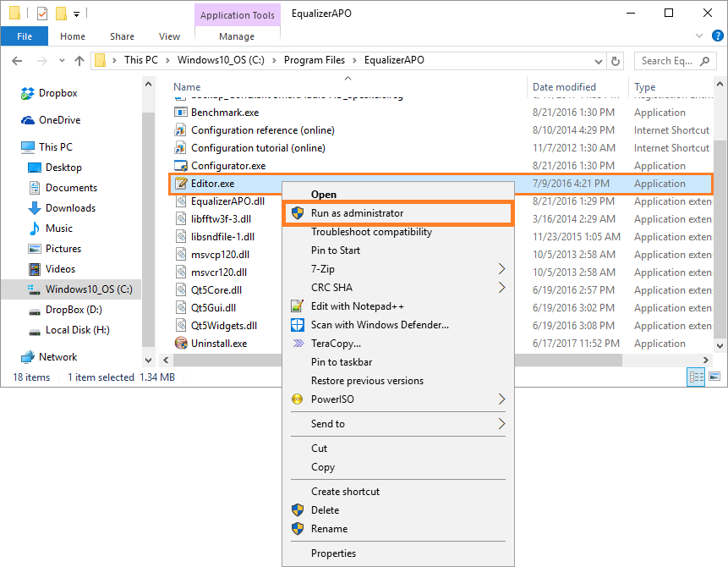Click the Search EqualizerAPO field
This screenshot has width=728, height=567.
pos(674,61)
